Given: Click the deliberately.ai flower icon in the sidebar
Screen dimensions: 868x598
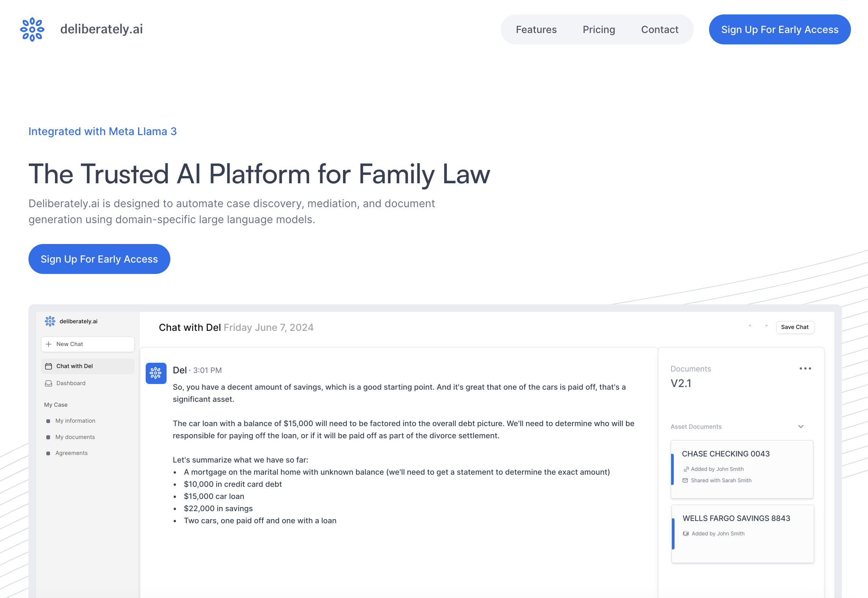Looking at the screenshot, I should pos(50,321).
